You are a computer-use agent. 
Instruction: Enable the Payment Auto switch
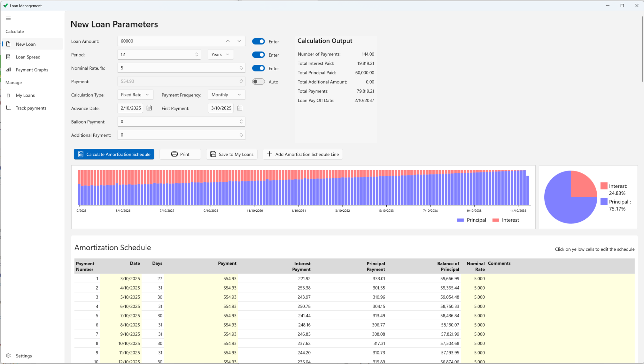coord(258,82)
